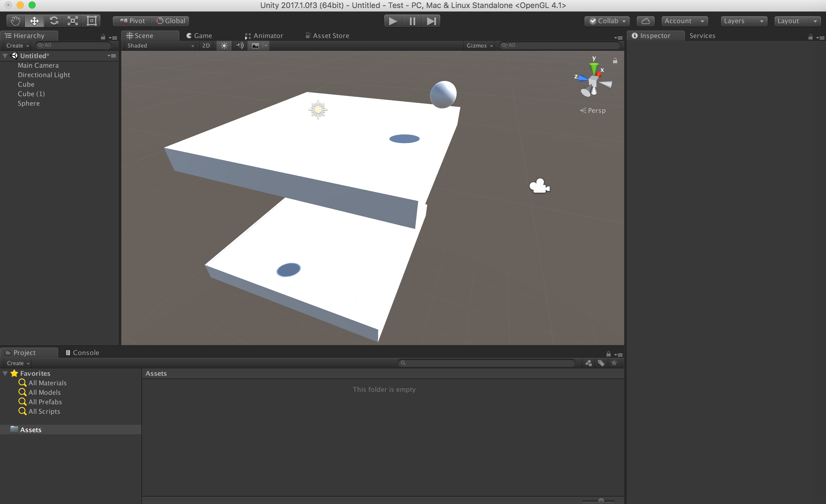Select the Move tool

[34, 21]
